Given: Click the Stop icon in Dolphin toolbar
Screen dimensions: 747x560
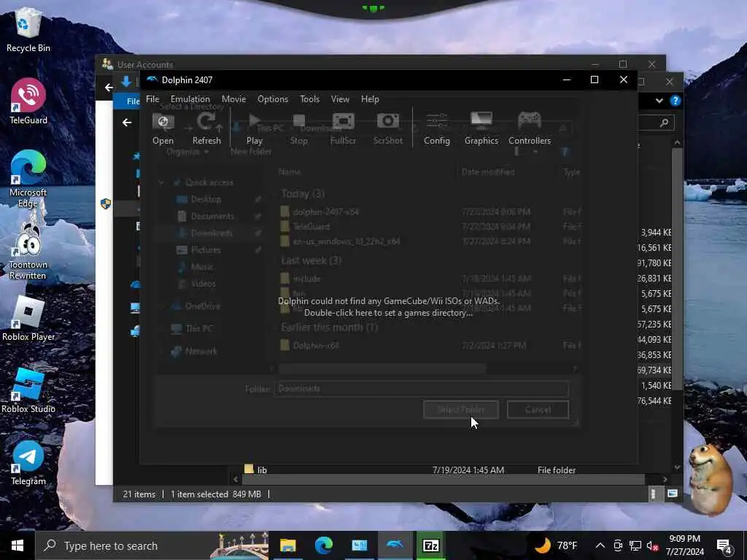Looking at the screenshot, I should tap(298, 128).
